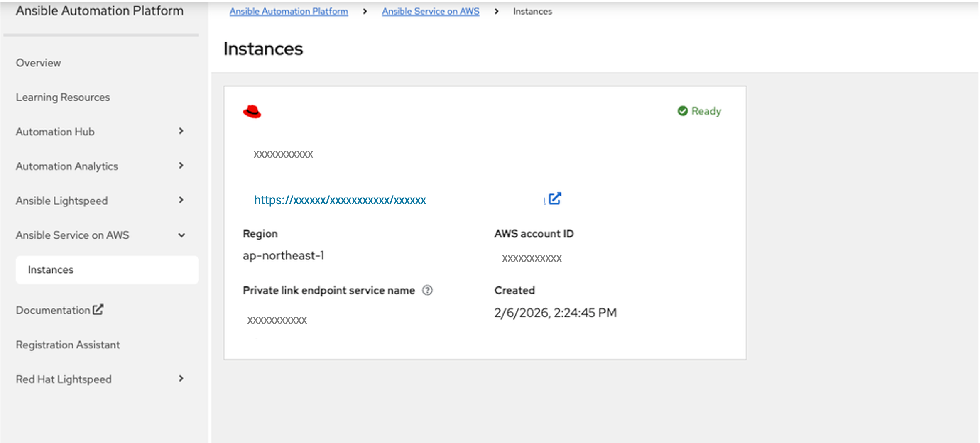Image resolution: width=980 pixels, height=443 pixels.
Task: Click the instance name text
Action: (283, 154)
